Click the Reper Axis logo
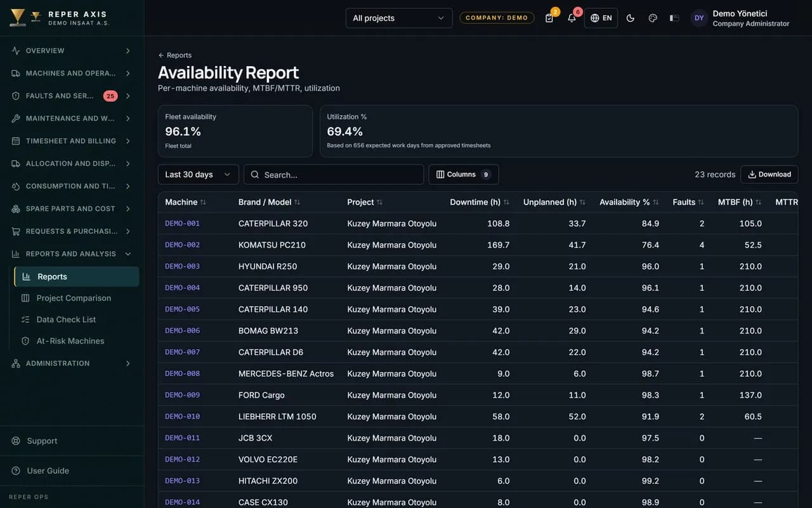812x508 pixels. point(18,18)
